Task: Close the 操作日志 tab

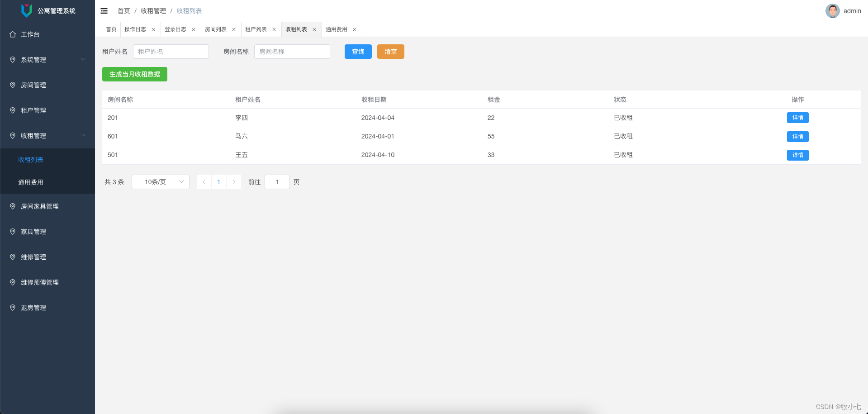Action: [153, 29]
